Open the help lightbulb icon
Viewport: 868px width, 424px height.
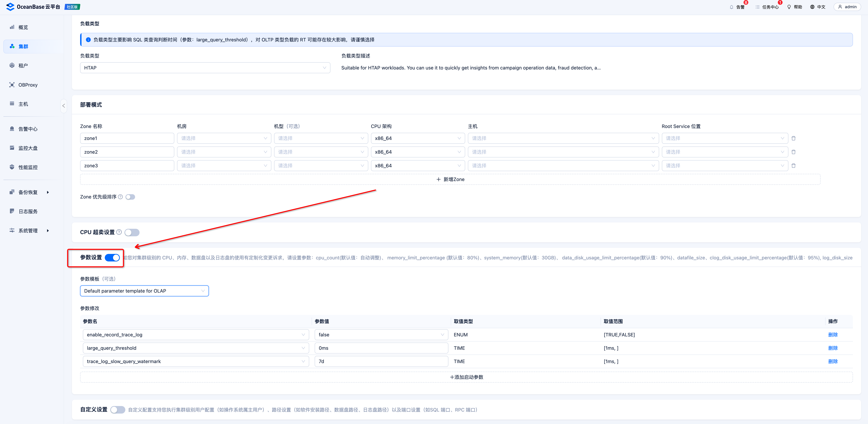click(x=789, y=7)
